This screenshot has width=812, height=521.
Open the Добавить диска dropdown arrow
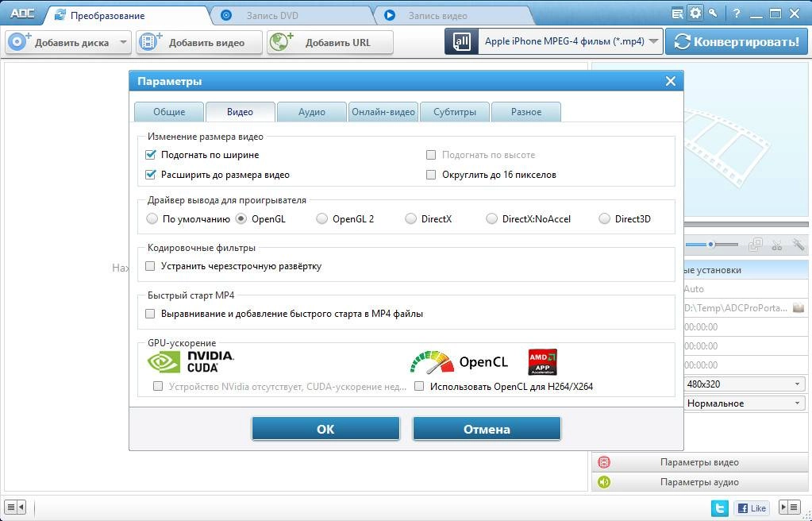point(123,42)
